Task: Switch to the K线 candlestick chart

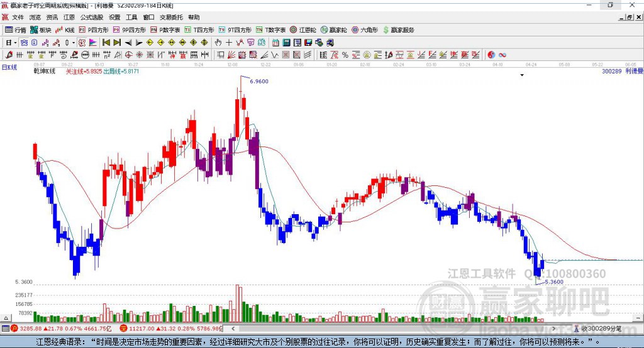Action: pyautogui.click(x=65, y=30)
